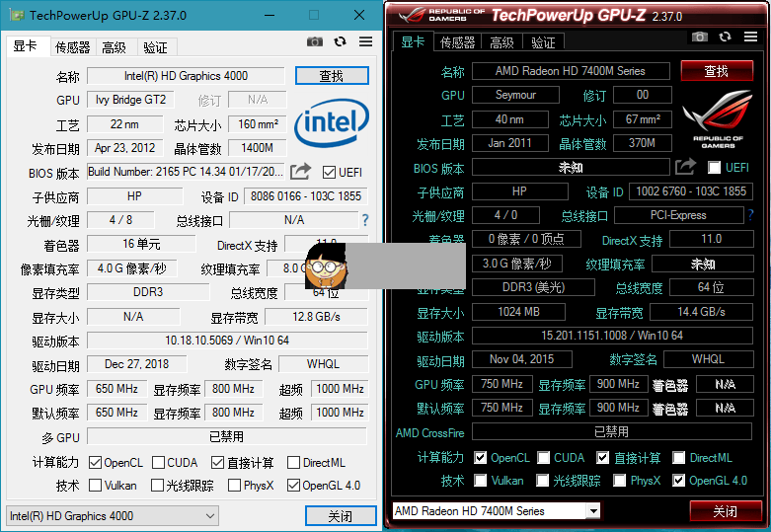Click memory bandwidth 12.8 GB/s value
The width and height of the screenshot is (771, 532).
316,317
